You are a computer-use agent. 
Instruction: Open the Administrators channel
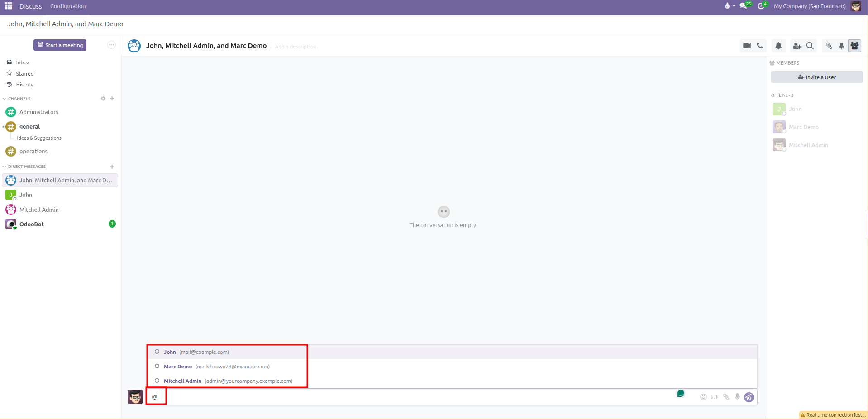tap(60, 112)
